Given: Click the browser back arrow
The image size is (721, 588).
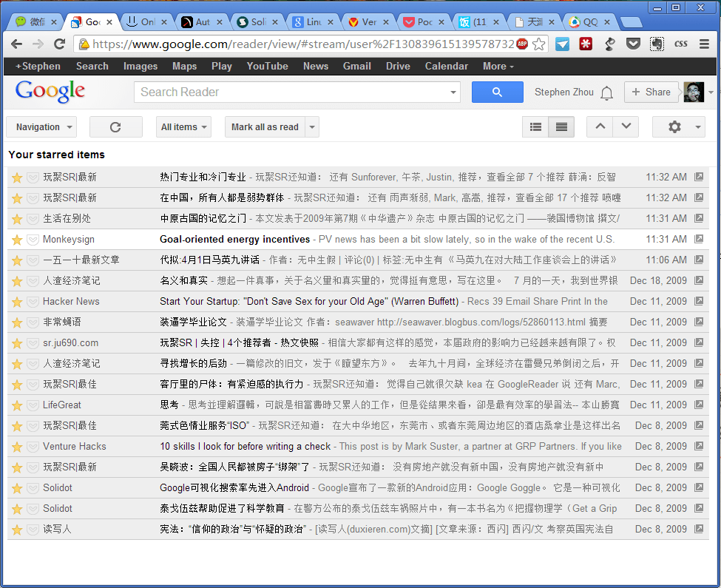Looking at the screenshot, I should pos(16,44).
